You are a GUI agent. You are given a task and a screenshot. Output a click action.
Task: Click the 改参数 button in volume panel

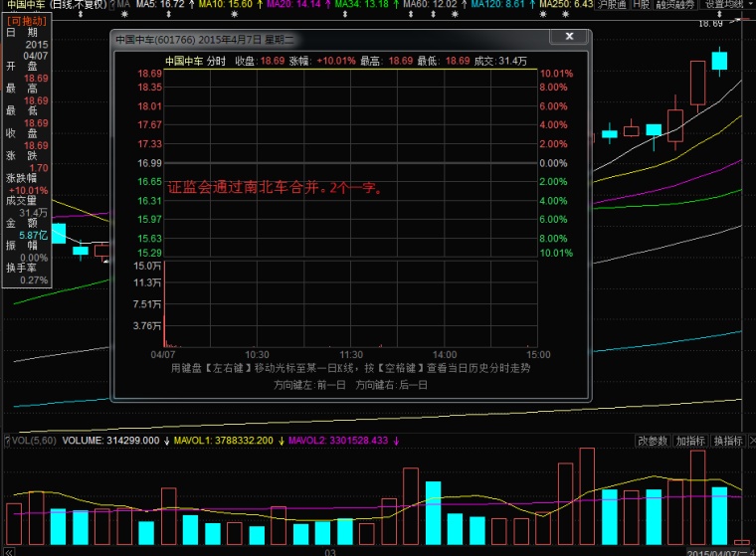pos(654,441)
